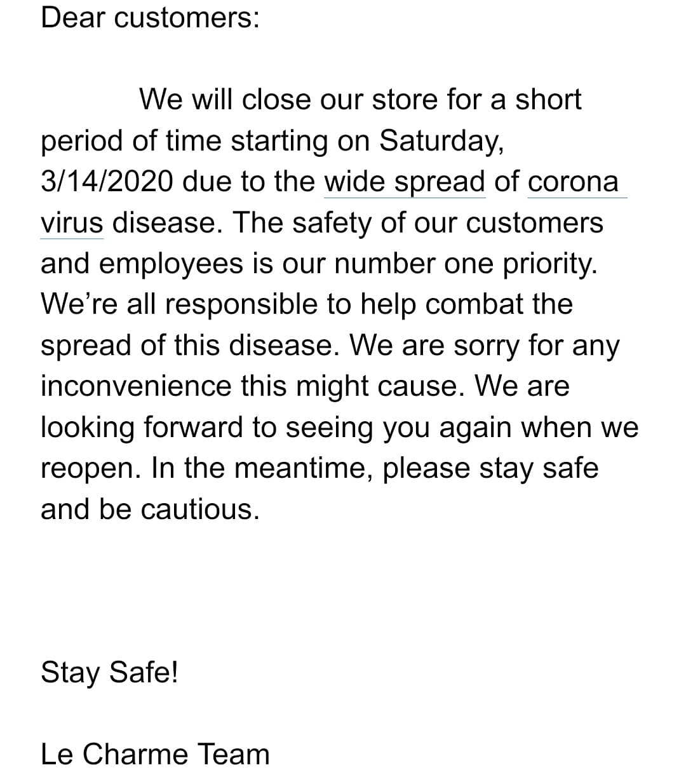
Task: Click the underlined word 'virus'
Action: (x=72, y=223)
